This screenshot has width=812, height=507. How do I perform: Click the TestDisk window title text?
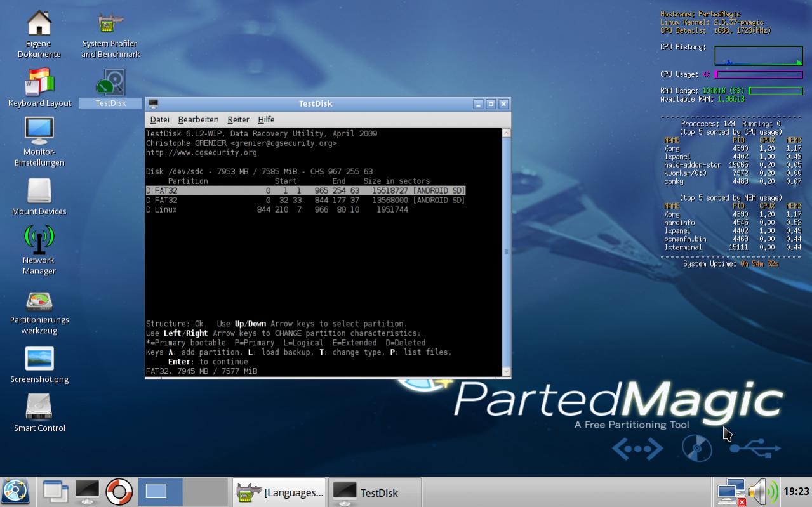(x=316, y=103)
